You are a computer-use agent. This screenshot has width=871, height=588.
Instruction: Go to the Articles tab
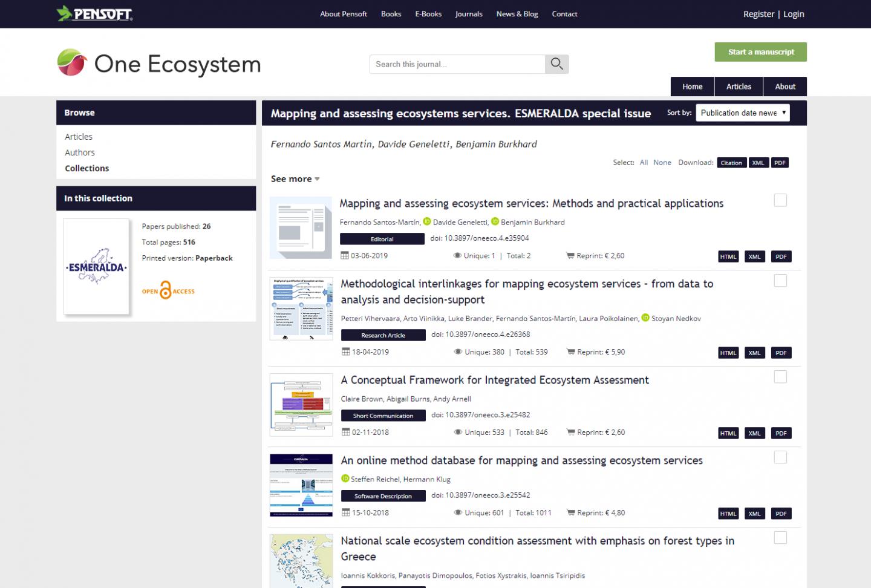(739, 87)
